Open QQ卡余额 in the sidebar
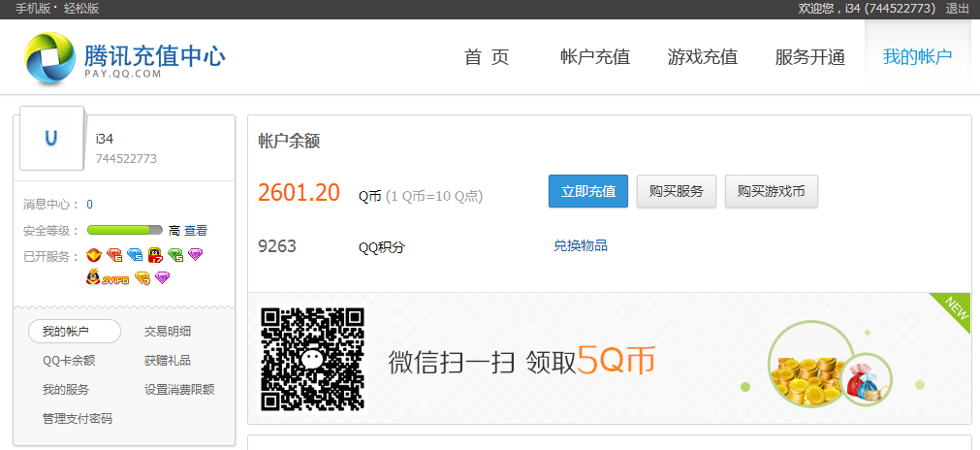This screenshot has height=450, width=980. point(69,361)
